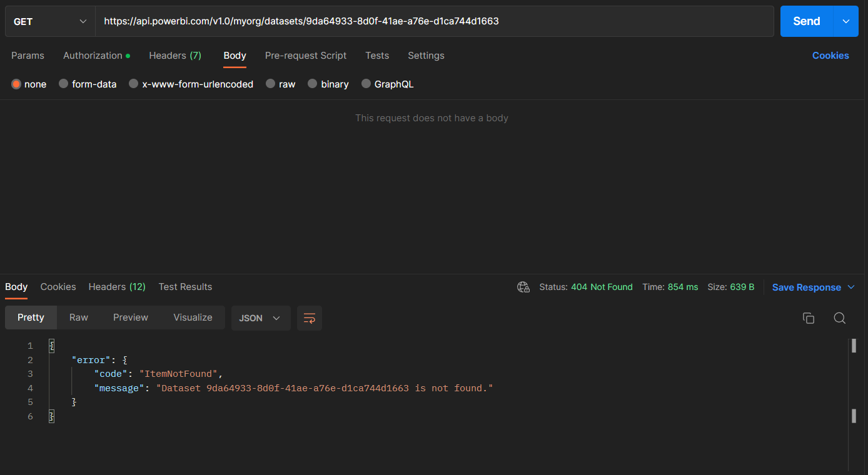
Task: Click the 404 Not Found status
Action: coord(602,287)
